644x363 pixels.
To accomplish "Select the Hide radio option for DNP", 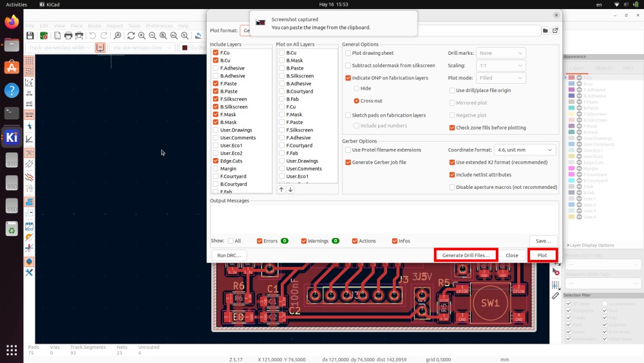I will click(x=357, y=88).
